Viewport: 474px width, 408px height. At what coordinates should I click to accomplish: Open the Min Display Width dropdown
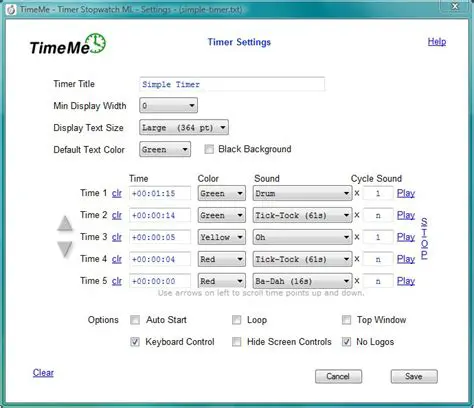(168, 106)
